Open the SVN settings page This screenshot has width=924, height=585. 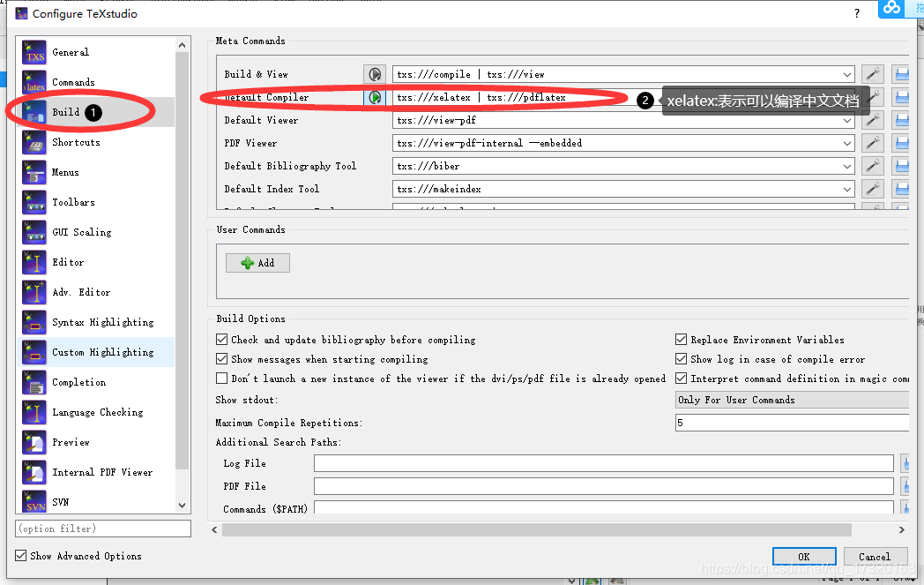tap(97, 501)
